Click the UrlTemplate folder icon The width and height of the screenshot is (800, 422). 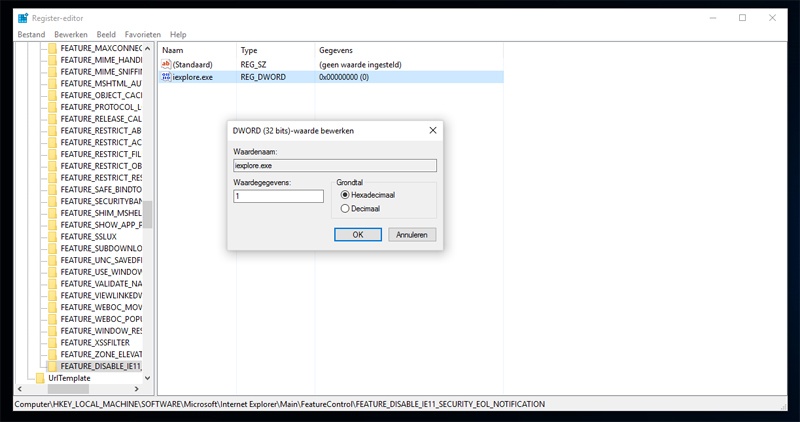click(40, 378)
